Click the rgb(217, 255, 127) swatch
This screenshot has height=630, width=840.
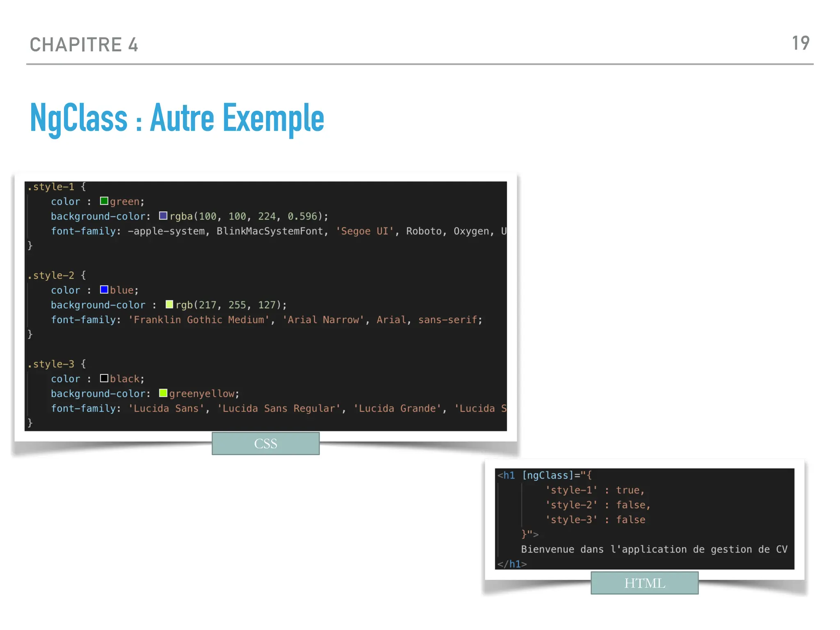169,304
